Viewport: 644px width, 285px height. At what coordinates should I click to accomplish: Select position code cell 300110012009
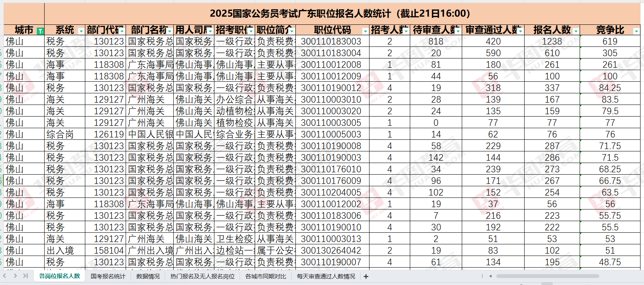[x=332, y=76]
